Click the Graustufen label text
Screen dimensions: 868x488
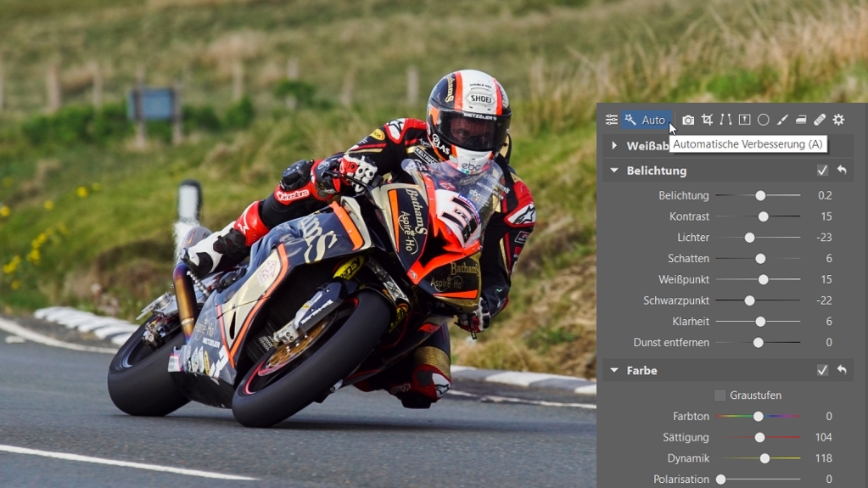[x=756, y=395]
